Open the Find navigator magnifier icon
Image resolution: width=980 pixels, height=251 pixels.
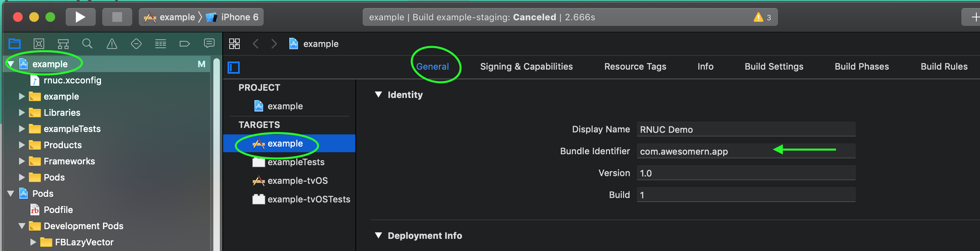pyautogui.click(x=87, y=44)
